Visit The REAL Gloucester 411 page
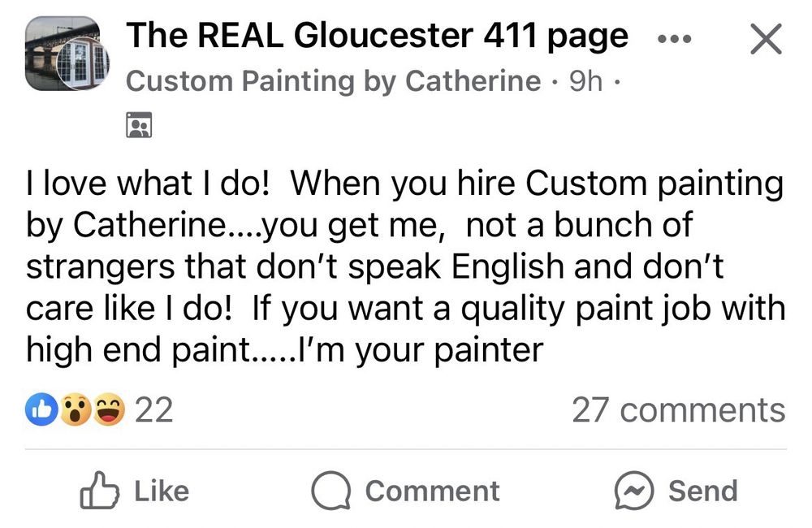The width and height of the screenshot is (812, 528). point(377,35)
